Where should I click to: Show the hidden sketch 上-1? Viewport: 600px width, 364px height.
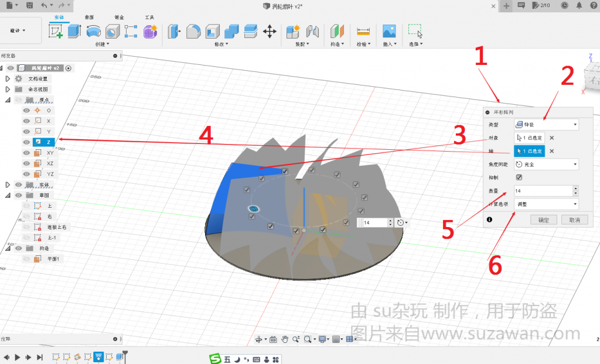point(26,238)
